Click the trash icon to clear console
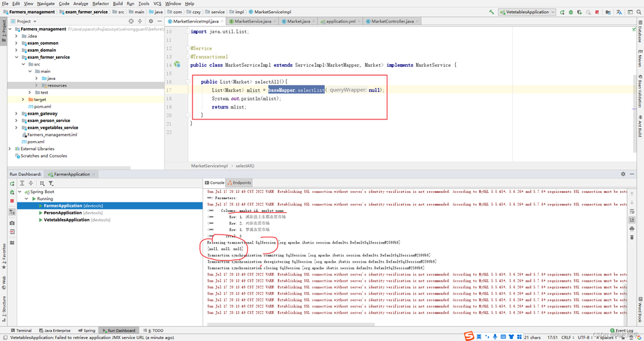 (x=632, y=237)
